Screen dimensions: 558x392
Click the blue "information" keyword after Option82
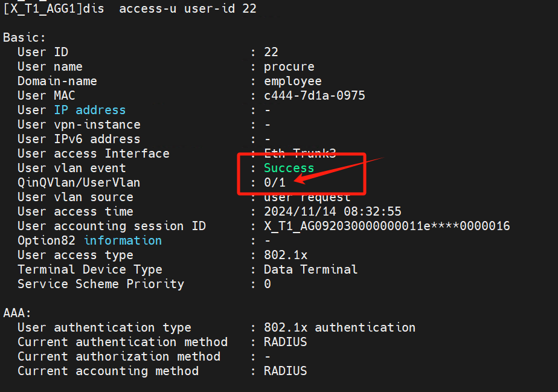123,240
